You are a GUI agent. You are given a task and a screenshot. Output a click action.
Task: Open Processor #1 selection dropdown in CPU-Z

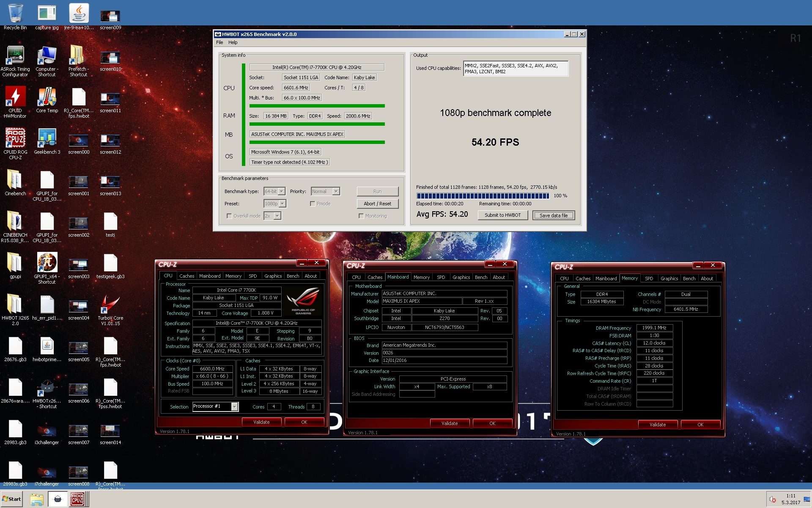click(x=235, y=406)
